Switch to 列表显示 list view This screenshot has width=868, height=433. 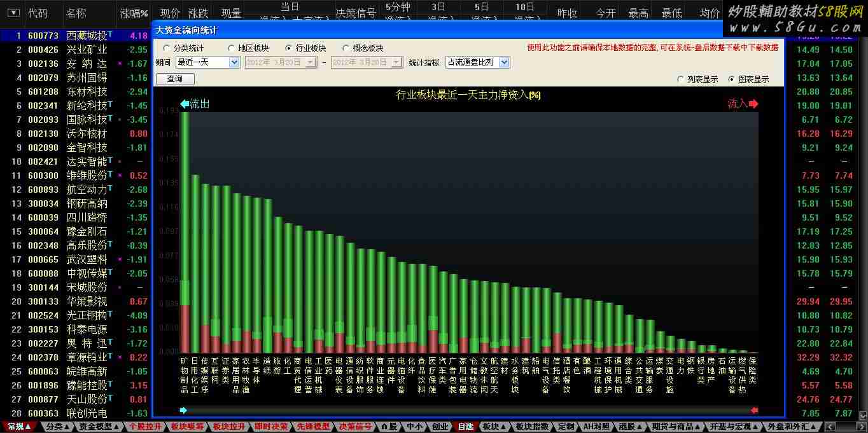[x=682, y=79]
